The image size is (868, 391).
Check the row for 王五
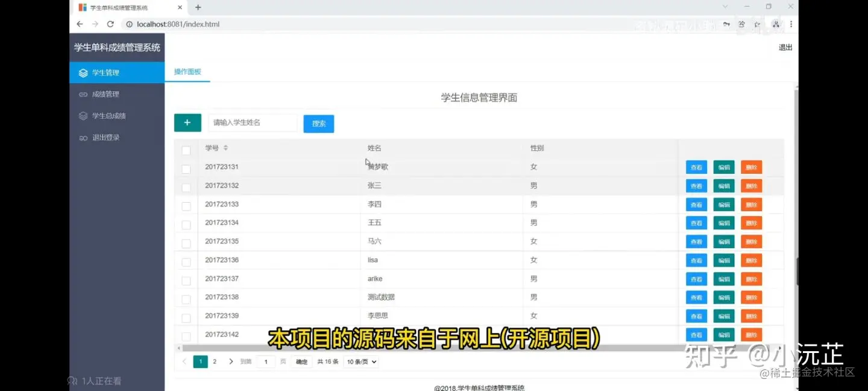pos(186,225)
